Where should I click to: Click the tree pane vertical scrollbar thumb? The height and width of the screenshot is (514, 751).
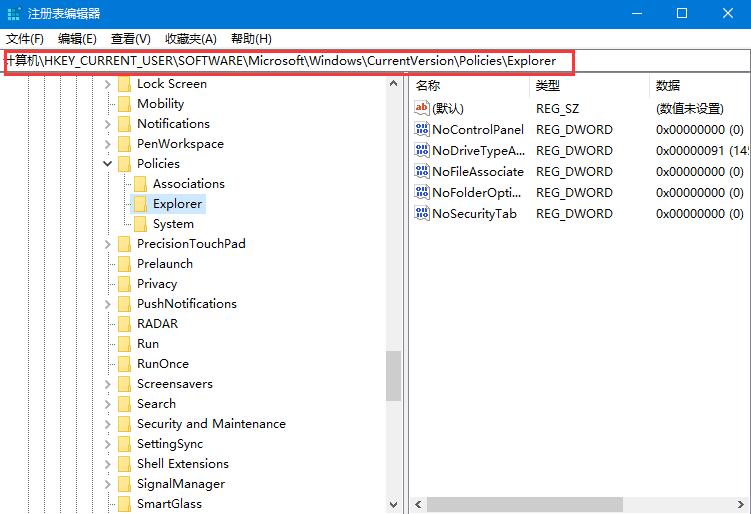tap(394, 376)
